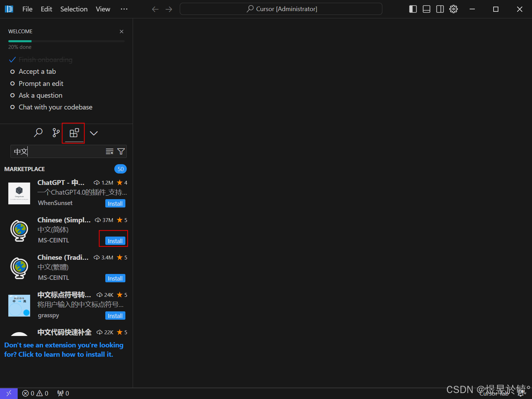Minimize the Cursor window
The width and height of the screenshot is (532, 399).
[x=472, y=9]
